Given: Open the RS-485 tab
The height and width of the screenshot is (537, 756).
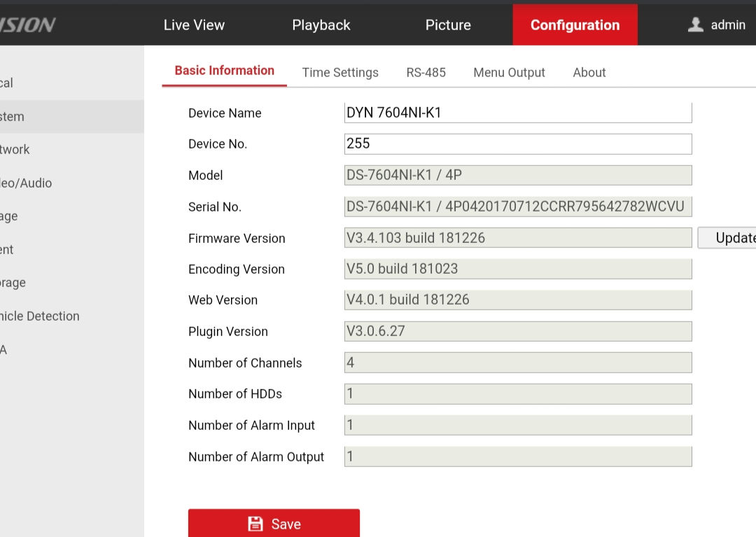Looking at the screenshot, I should coord(426,72).
